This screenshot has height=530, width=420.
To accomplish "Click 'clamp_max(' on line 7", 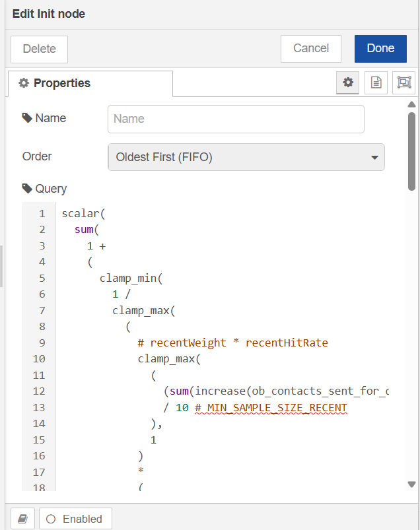I will [x=144, y=310].
